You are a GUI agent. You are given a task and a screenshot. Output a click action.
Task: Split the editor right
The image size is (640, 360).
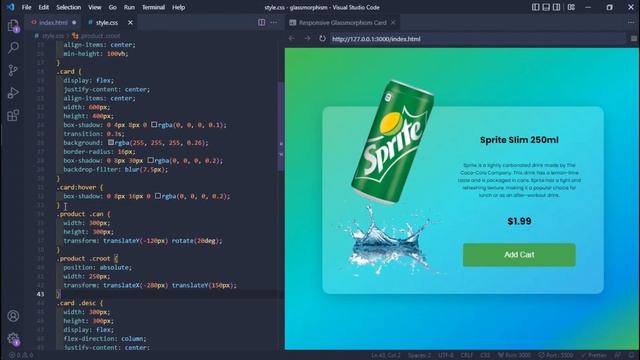click(262, 22)
